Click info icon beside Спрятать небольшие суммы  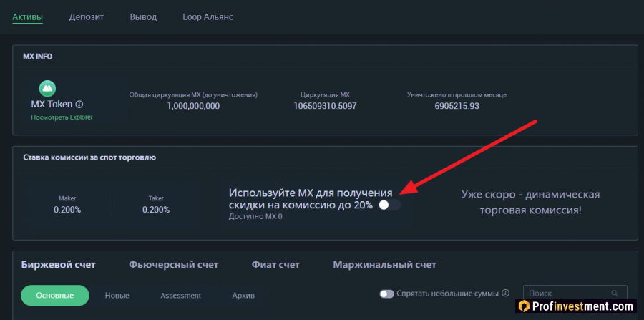pos(506,294)
